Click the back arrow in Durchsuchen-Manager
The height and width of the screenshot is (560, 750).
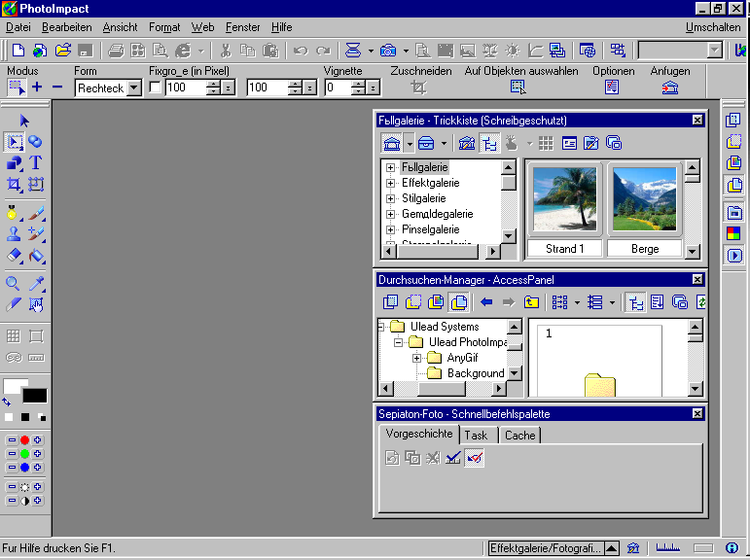pos(486,302)
